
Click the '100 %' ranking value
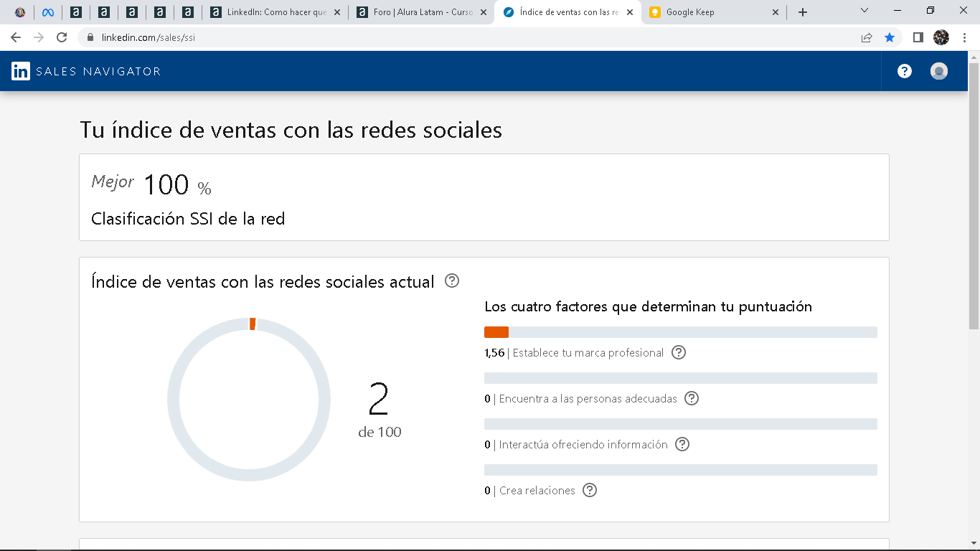point(177,186)
